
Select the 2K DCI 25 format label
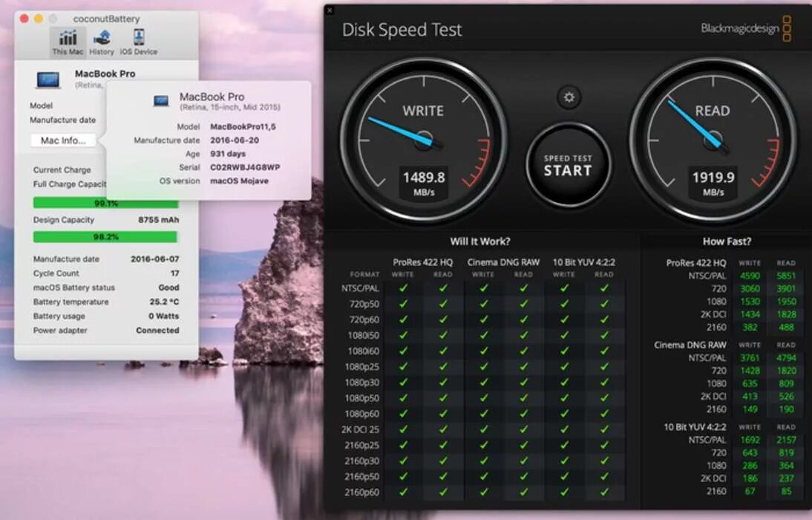(x=361, y=429)
